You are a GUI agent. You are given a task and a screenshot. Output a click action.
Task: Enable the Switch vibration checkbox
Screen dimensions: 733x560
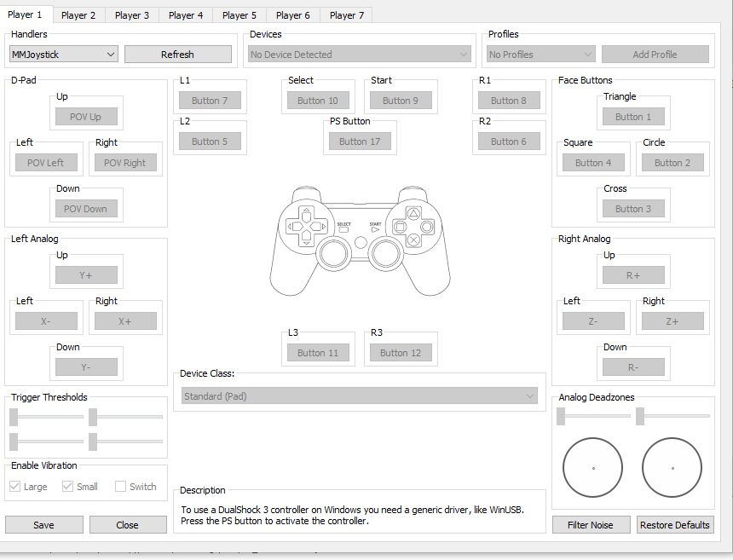click(119, 486)
